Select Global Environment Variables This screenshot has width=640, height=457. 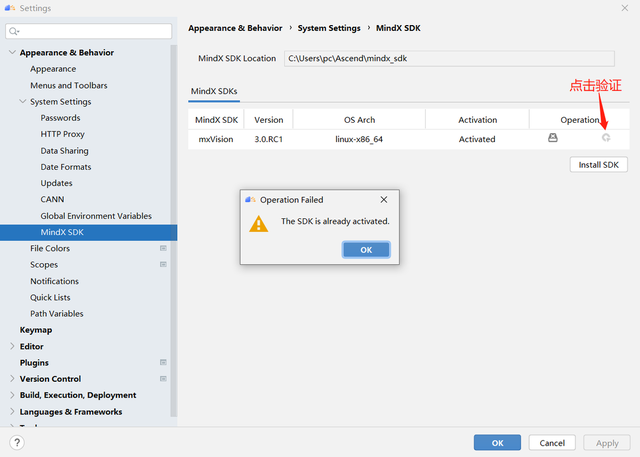coord(96,216)
